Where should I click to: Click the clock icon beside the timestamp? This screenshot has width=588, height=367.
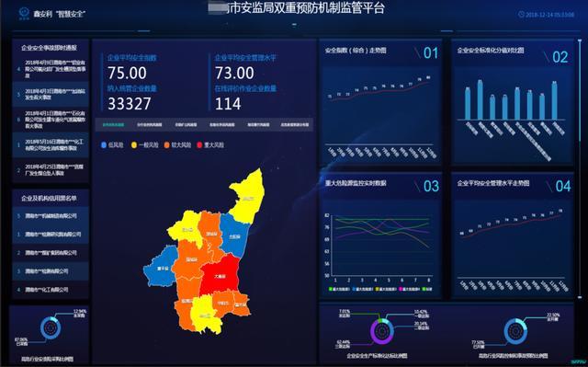[x=521, y=15]
